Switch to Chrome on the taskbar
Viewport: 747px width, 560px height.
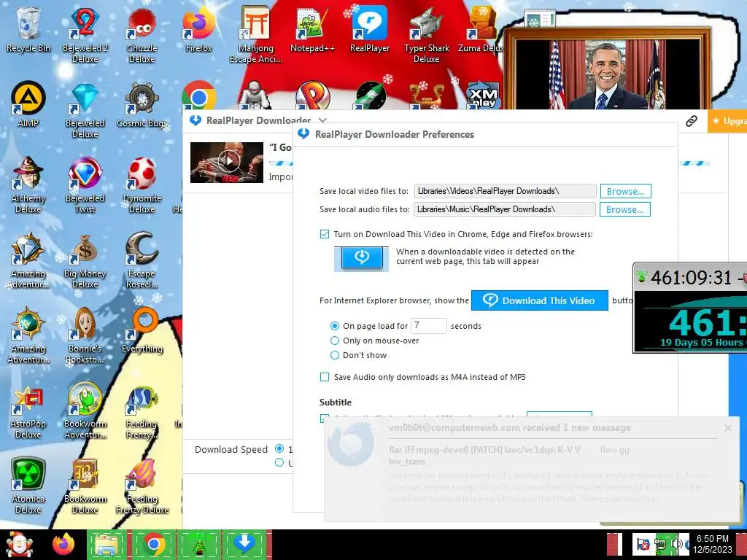(x=153, y=544)
